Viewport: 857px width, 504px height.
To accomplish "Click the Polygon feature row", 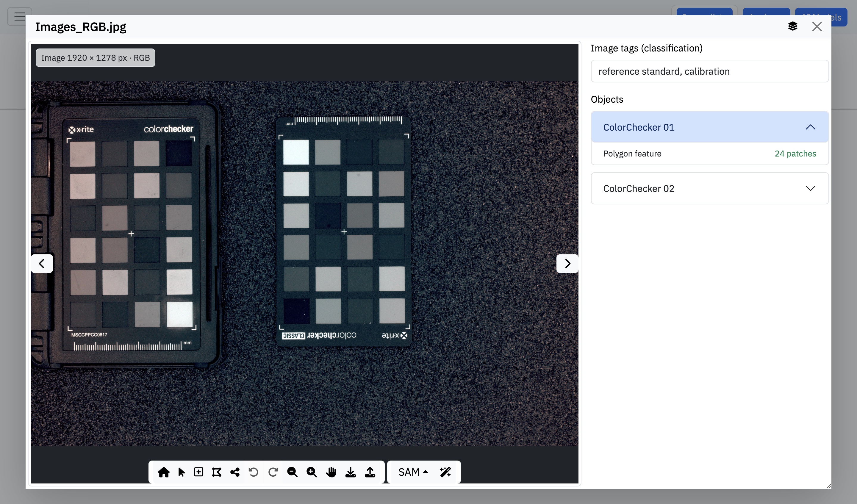I will pos(710,154).
